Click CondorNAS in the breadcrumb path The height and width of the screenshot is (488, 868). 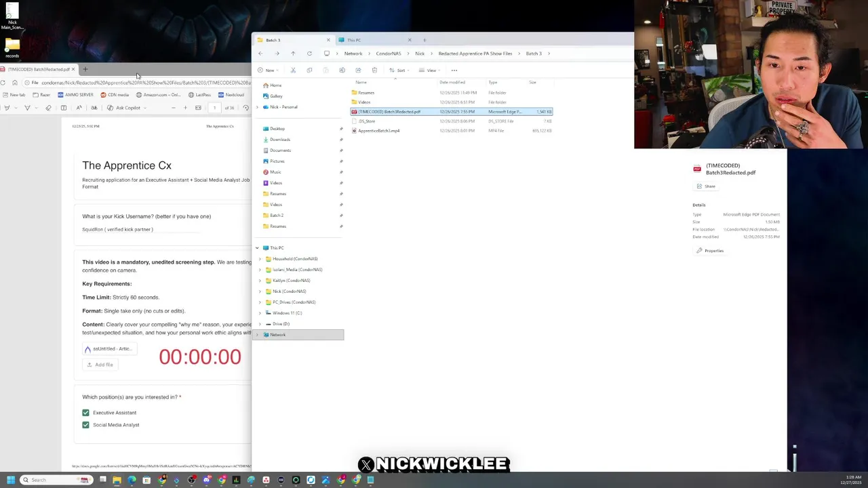coord(389,54)
